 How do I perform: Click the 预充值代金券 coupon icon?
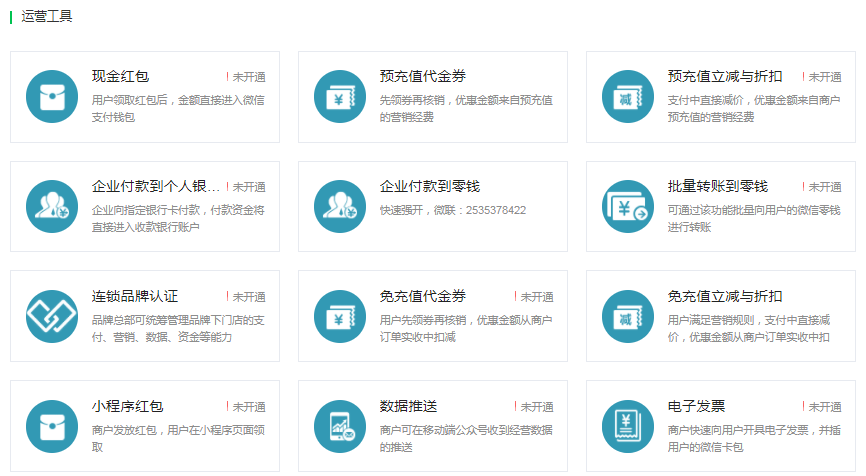pos(340,97)
